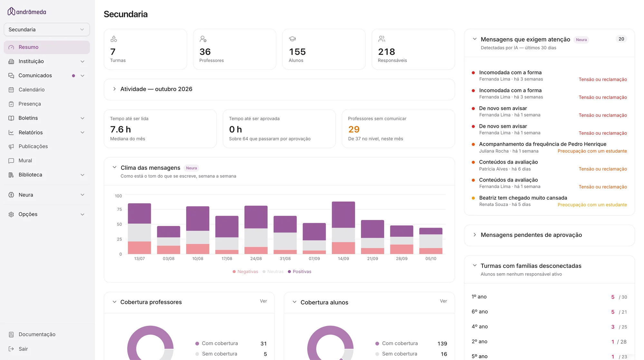
Task: Collapse Turmas com famílias desconectadas panel
Action: [x=475, y=265]
